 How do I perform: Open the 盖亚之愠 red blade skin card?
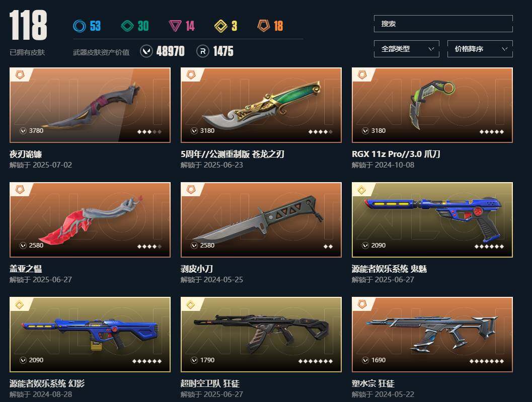coord(90,220)
